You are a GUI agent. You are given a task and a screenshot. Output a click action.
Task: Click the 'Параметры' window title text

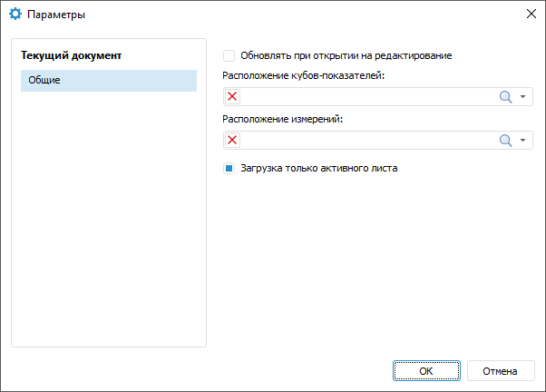click(58, 15)
